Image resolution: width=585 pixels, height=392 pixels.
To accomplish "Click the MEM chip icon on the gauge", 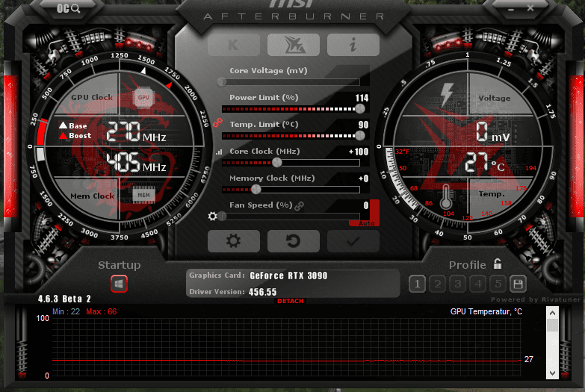I will 143,195.
